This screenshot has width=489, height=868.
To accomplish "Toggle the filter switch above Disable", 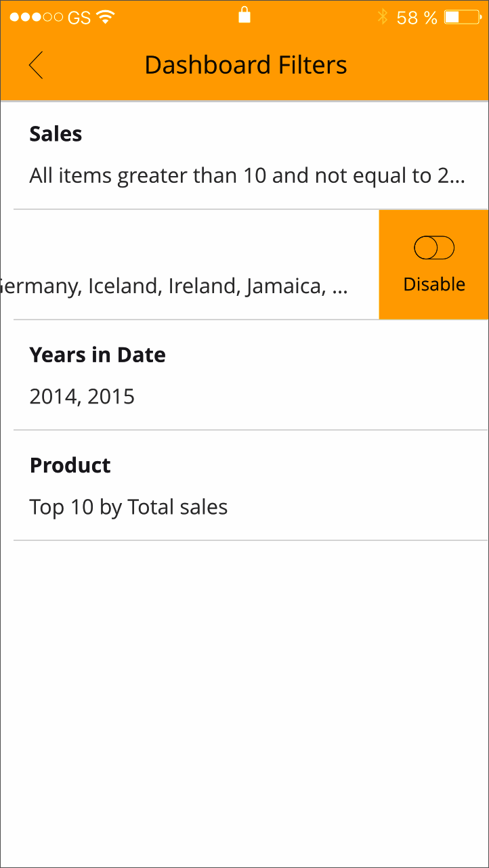I will pos(433,248).
